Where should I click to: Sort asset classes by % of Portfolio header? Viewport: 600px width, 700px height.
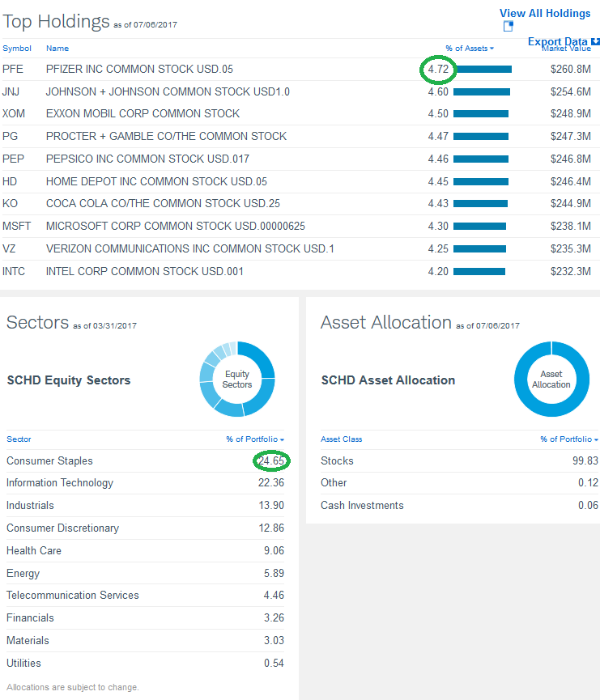(x=569, y=439)
